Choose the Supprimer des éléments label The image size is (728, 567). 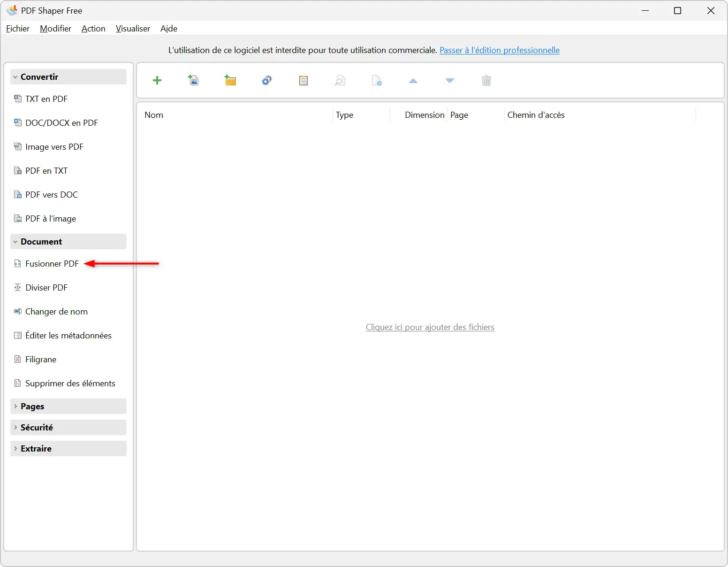coord(70,383)
